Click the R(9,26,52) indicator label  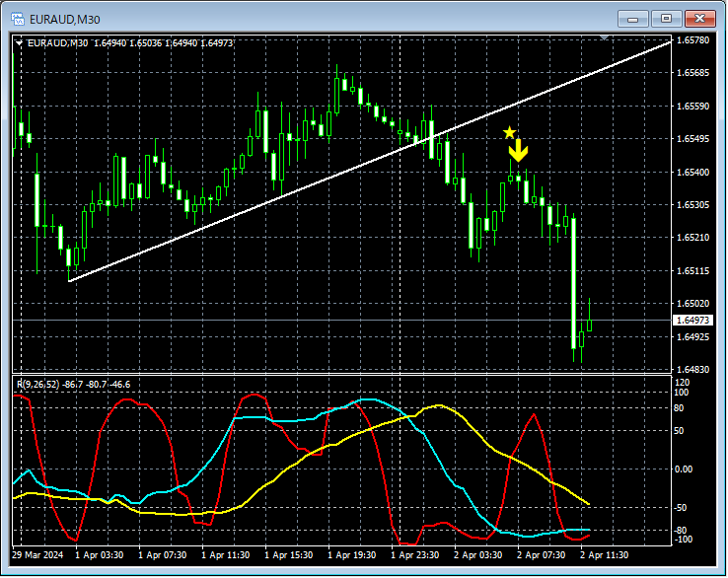[x=38, y=385]
